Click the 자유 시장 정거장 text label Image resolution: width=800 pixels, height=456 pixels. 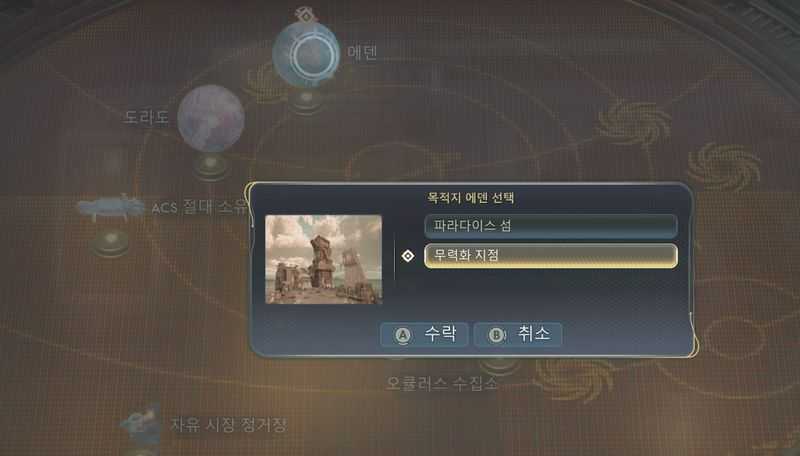[x=228, y=424]
